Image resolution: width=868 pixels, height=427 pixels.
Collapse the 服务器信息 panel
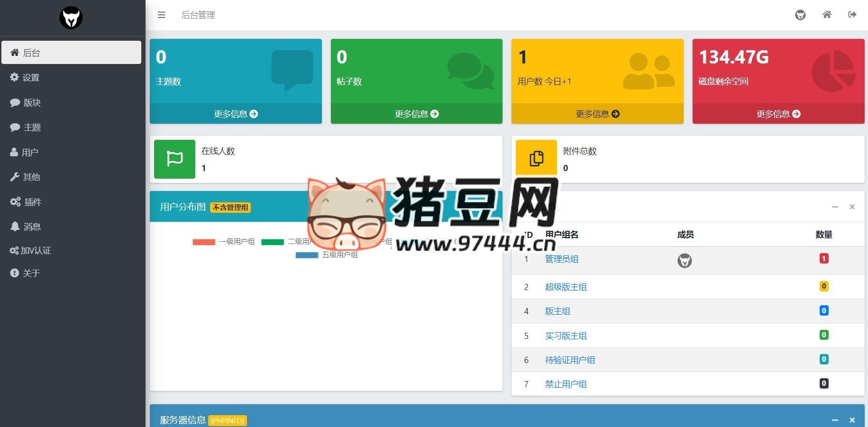[835, 420]
